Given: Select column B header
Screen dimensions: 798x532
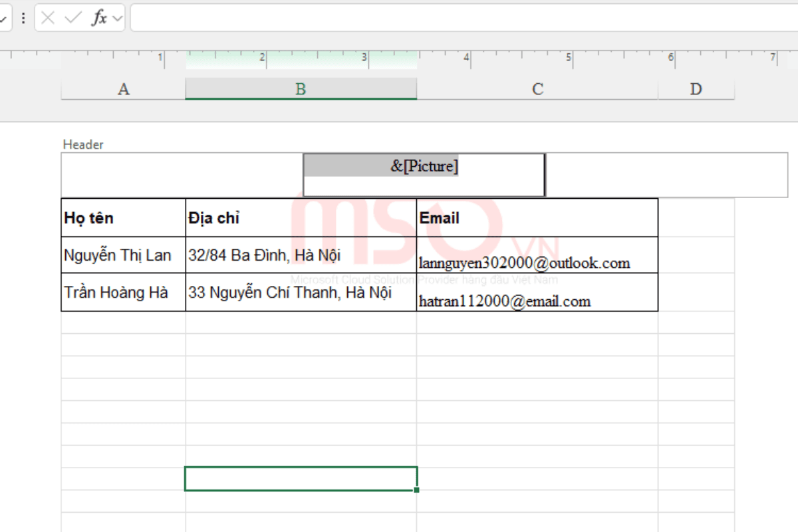Looking at the screenshot, I should [x=301, y=88].
